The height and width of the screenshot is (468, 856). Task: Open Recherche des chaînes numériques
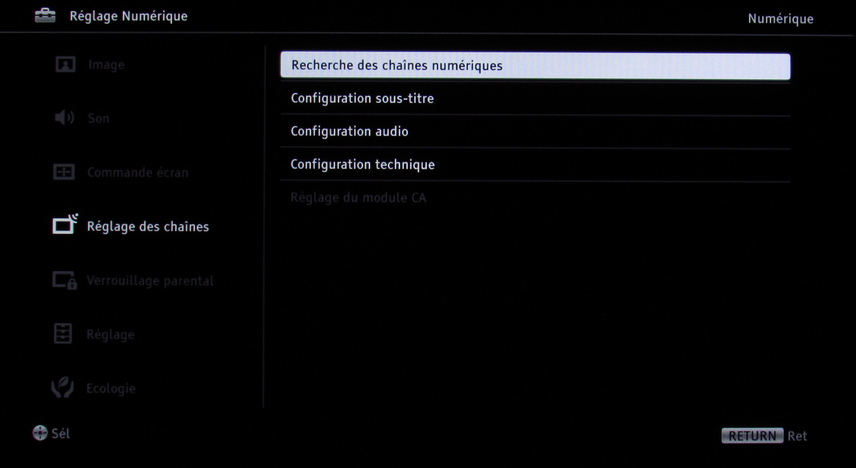tap(535, 66)
